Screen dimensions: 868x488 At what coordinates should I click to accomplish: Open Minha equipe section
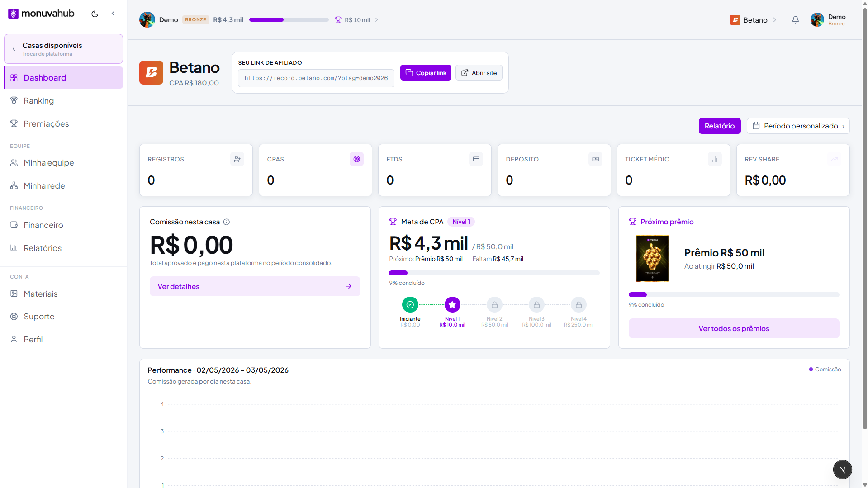point(63,163)
